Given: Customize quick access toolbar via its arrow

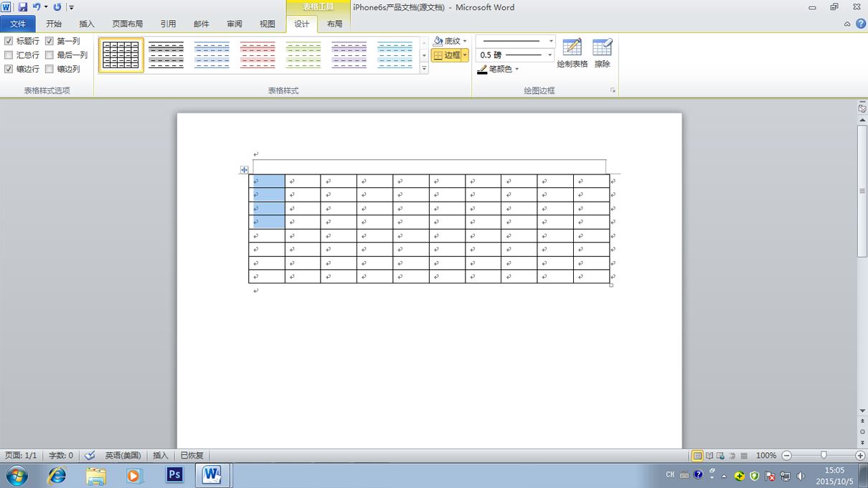Looking at the screenshot, I should pyautogui.click(x=71, y=7).
